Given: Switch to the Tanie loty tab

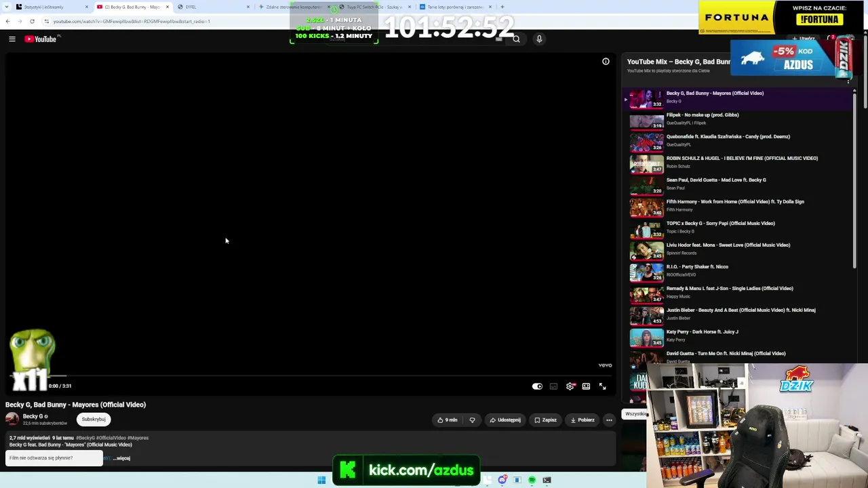Looking at the screenshot, I should click(x=456, y=7).
